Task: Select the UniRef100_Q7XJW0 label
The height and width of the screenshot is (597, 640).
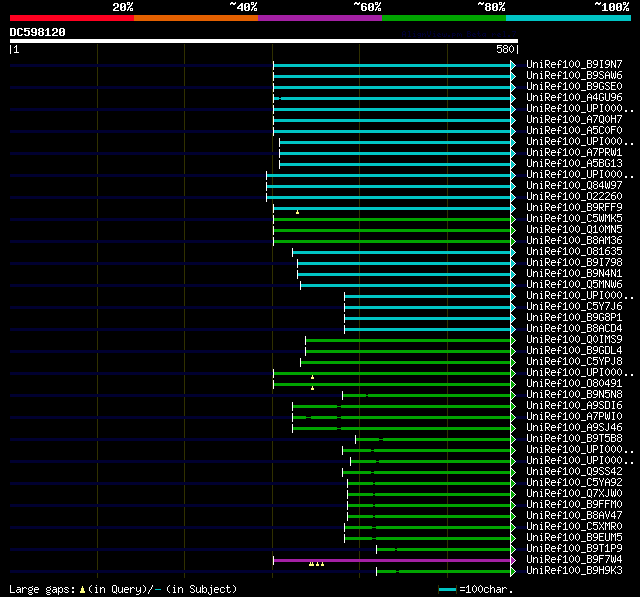Action: tap(574, 494)
